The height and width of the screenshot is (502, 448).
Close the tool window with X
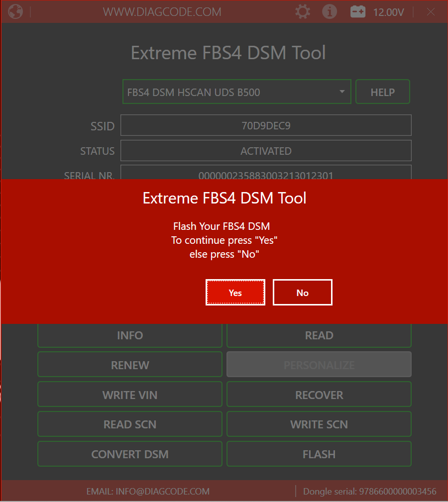[431, 12]
